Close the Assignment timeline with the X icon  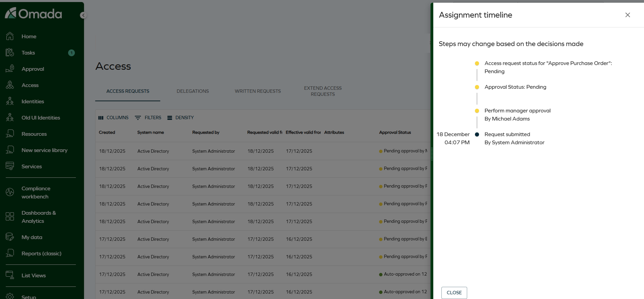(628, 15)
